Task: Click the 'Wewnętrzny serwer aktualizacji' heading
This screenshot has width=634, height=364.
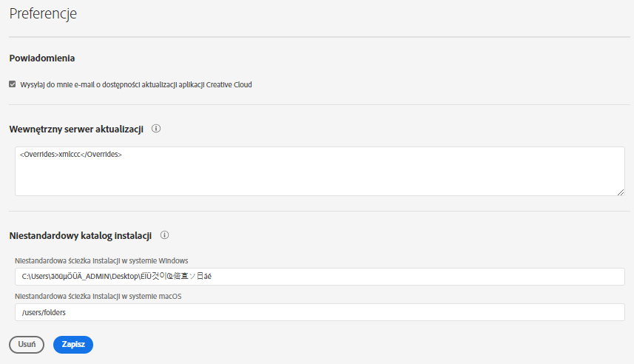Action: tap(76, 129)
